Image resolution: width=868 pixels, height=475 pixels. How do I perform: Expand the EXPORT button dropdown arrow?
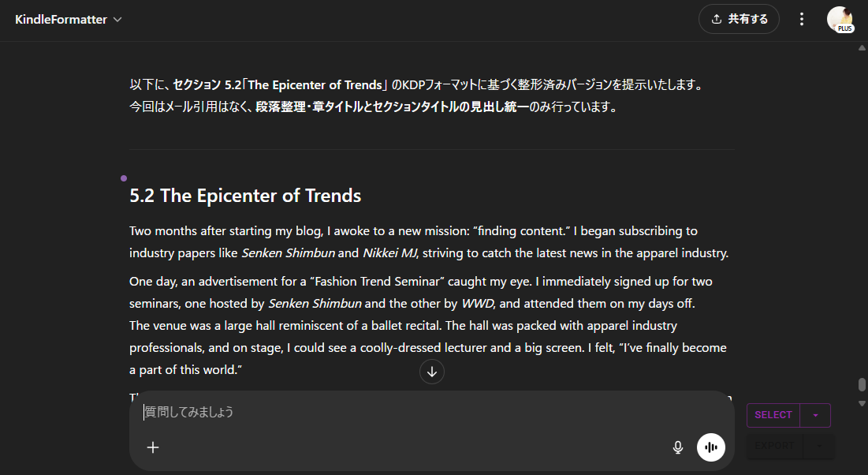click(818, 446)
